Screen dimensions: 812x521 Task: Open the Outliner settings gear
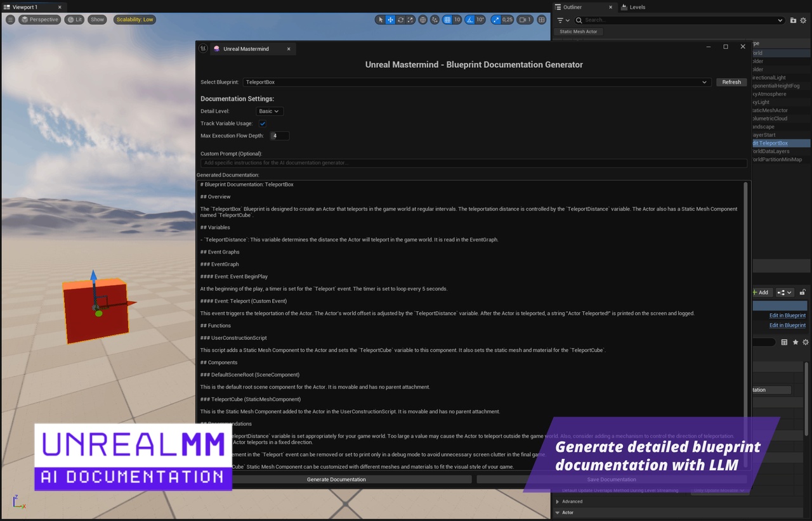(x=803, y=20)
